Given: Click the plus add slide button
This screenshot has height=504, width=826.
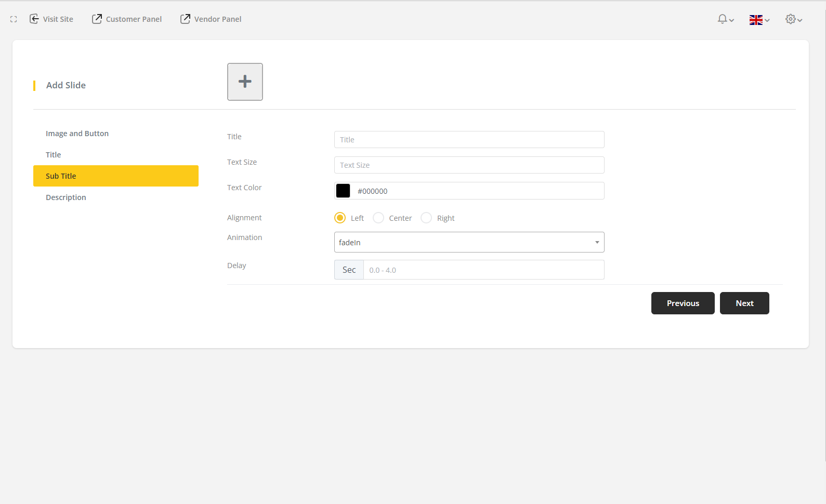Looking at the screenshot, I should [x=245, y=82].
